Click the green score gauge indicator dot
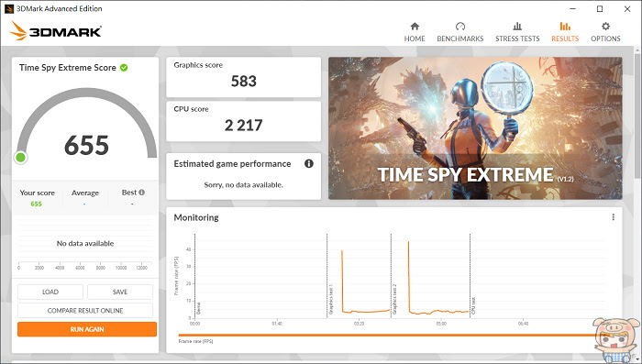The width and height of the screenshot is (642, 364). pos(20,157)
